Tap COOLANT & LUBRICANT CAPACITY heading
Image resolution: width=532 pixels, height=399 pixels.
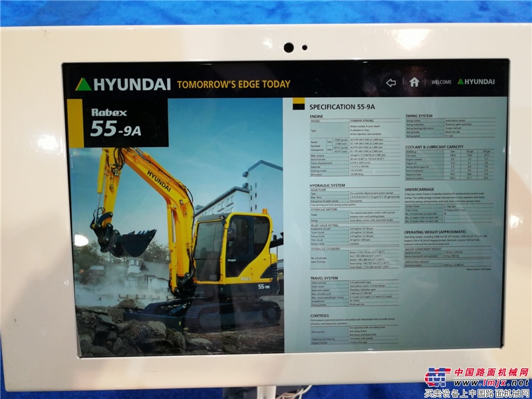coord(434,147)
